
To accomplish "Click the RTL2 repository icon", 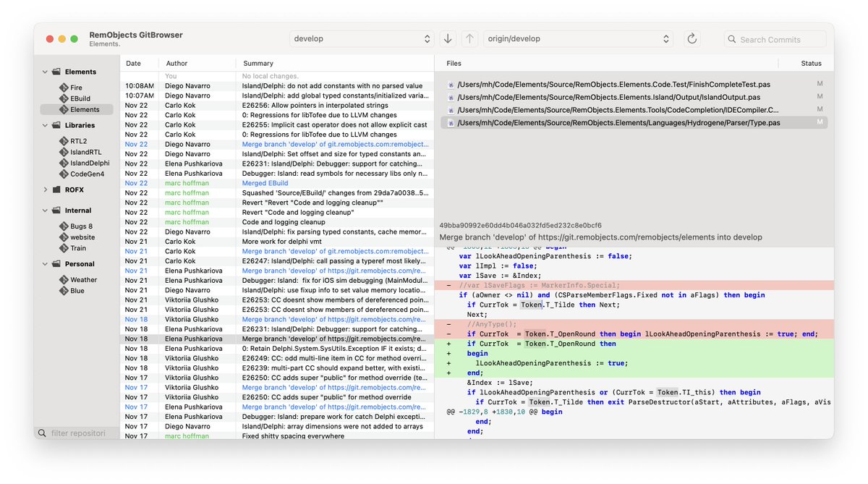I will [x=64, y=141].
